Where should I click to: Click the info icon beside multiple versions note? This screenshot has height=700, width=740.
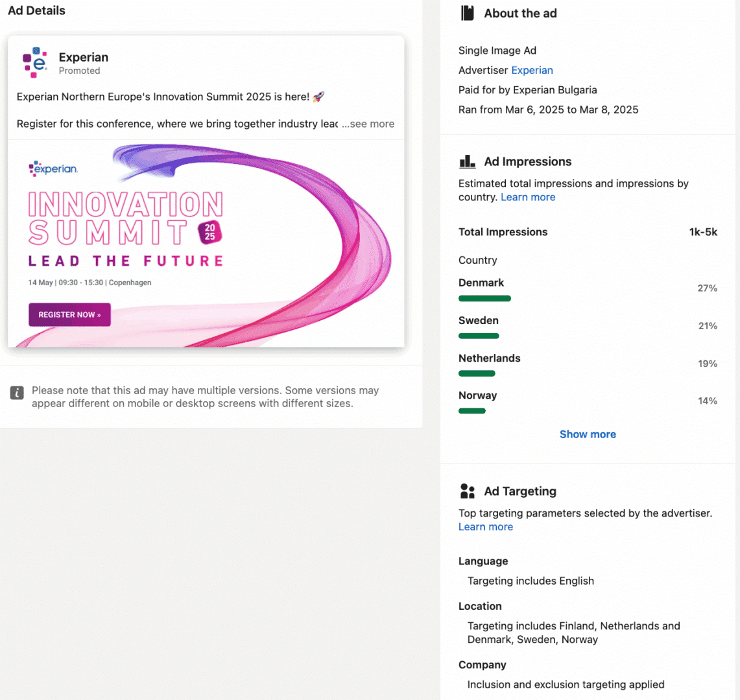(17, 392)
